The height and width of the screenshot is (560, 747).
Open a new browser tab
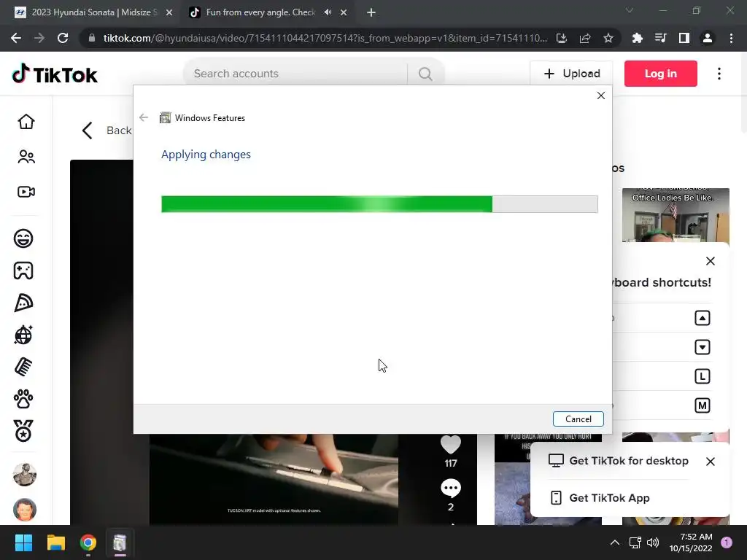(371, 13)
